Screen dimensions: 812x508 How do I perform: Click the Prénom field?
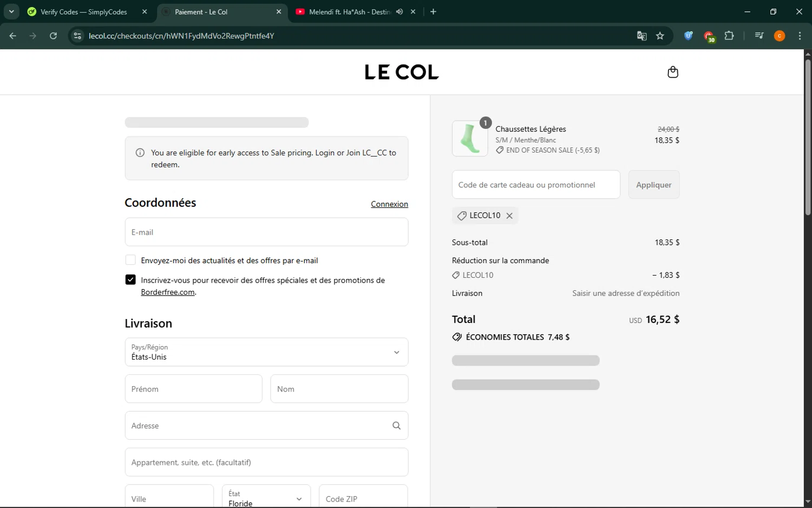point(193,389)
